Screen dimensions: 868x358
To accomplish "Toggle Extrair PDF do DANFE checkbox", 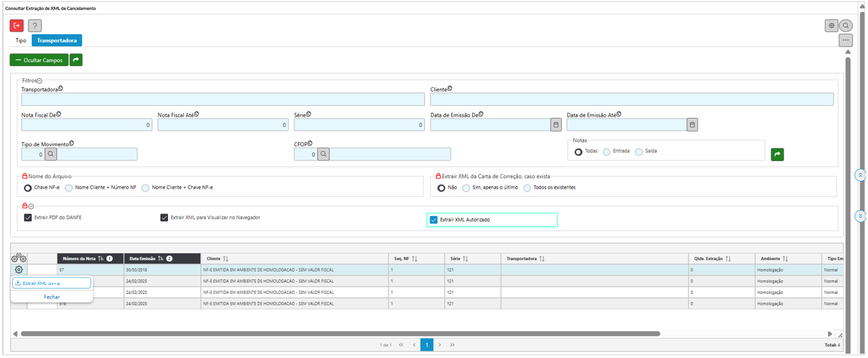I will (x=28, y=218).
